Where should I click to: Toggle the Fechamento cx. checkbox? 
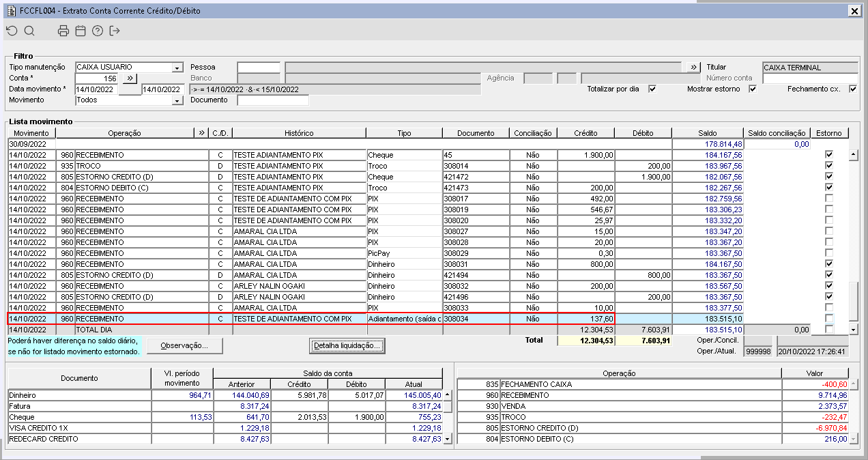853,89
